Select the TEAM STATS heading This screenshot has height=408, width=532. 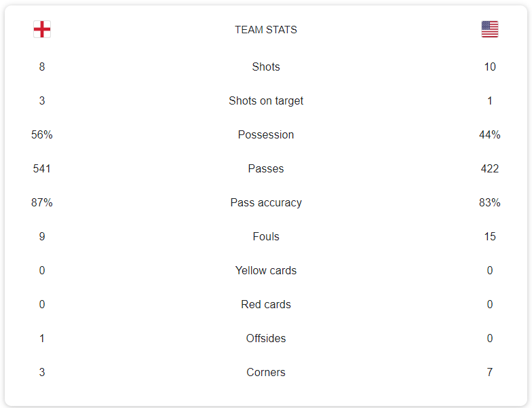point(266,30)
